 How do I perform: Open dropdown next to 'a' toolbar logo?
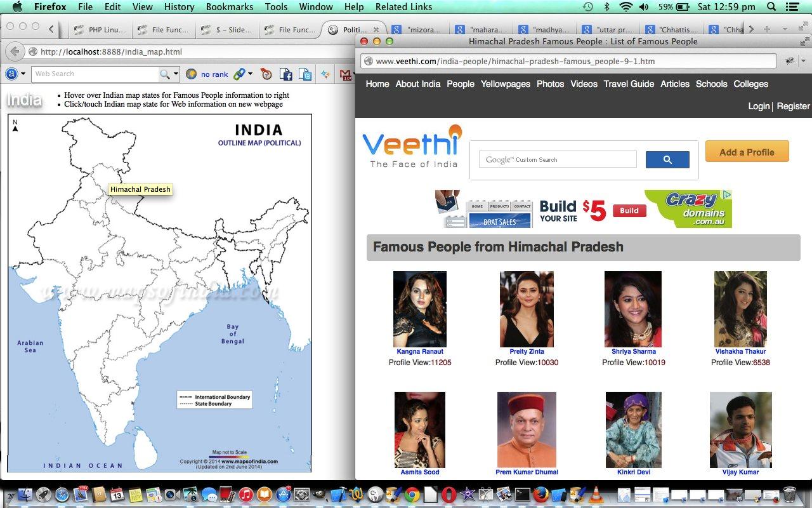(x=23, y=74)
